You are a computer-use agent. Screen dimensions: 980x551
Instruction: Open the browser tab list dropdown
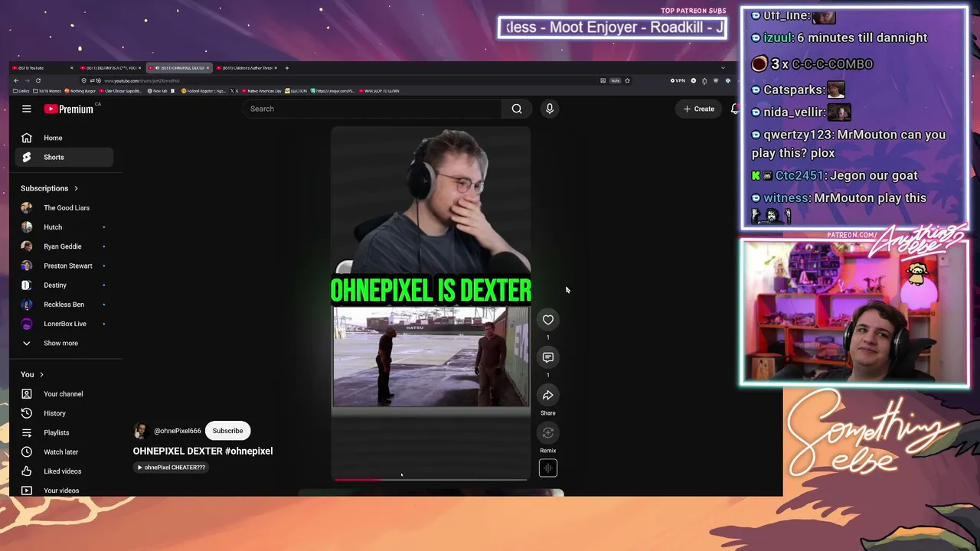[x=723, y=68]
